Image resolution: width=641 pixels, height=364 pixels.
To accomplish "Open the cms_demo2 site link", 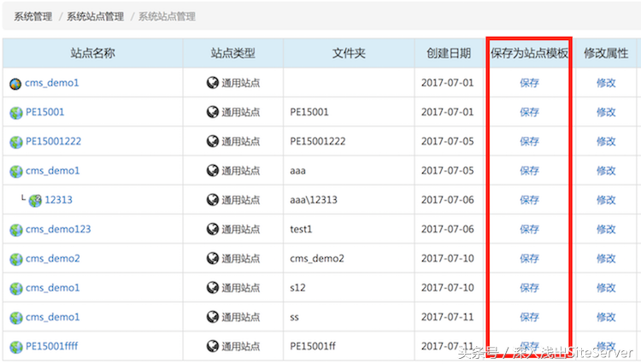I will 53,259.
